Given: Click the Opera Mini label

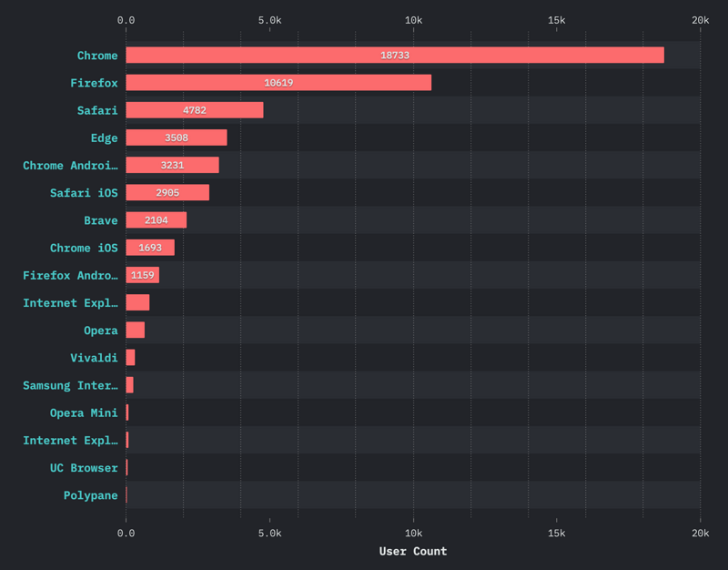Looking at the screenshot, I should point(84,412).
